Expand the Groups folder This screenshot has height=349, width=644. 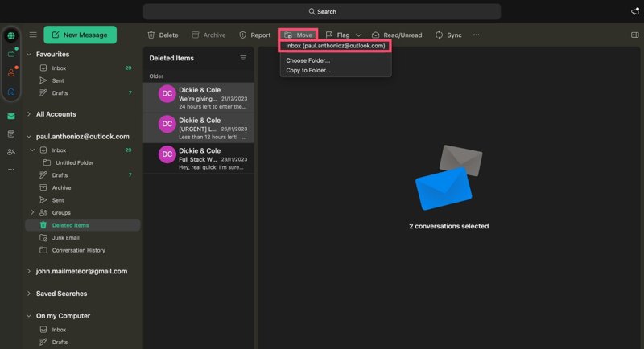click(32, 212)
